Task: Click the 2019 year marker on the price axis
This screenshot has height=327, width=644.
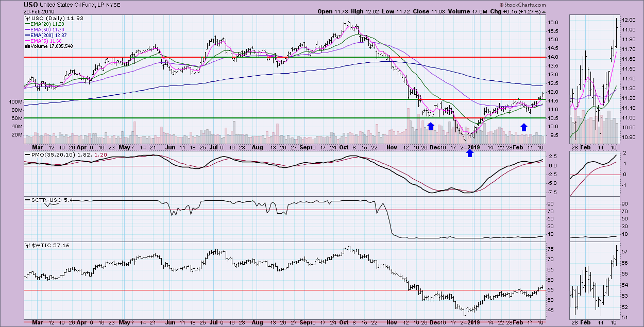Action: [473, 147]
